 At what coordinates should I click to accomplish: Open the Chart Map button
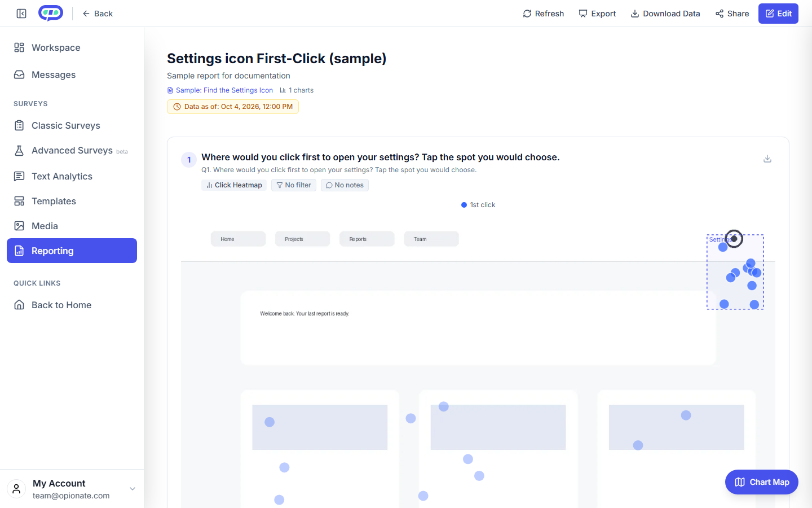(761, 482)
